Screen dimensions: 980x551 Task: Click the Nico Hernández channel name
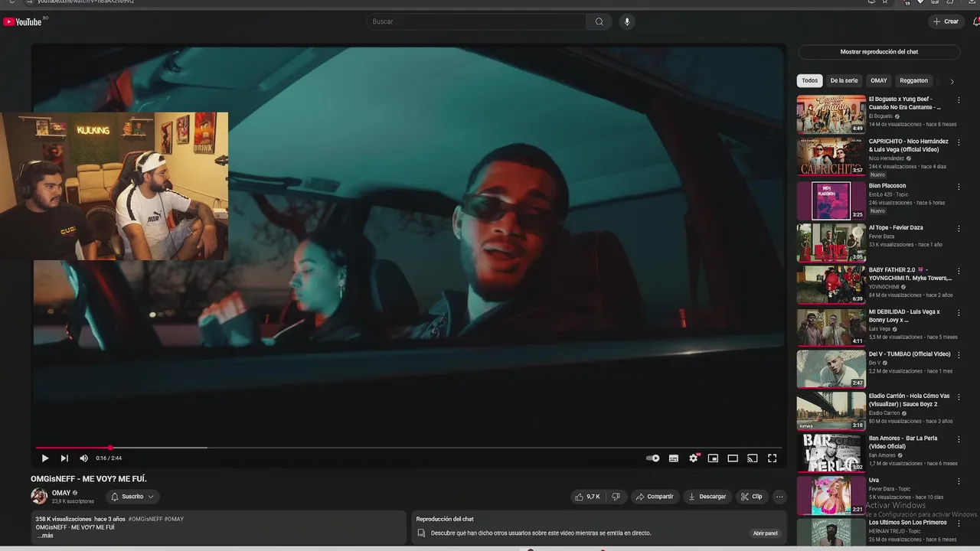(x=887, y=158)
